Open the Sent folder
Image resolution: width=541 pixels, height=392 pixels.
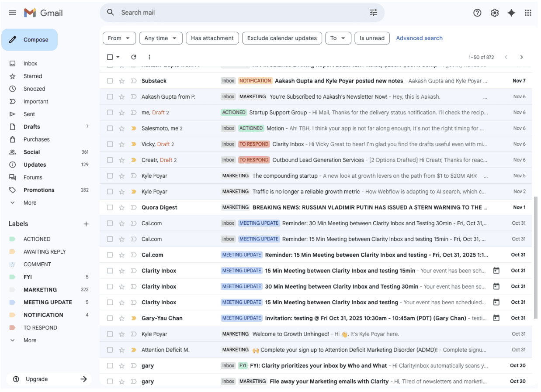pyautogui.click(x=29, y=114)
